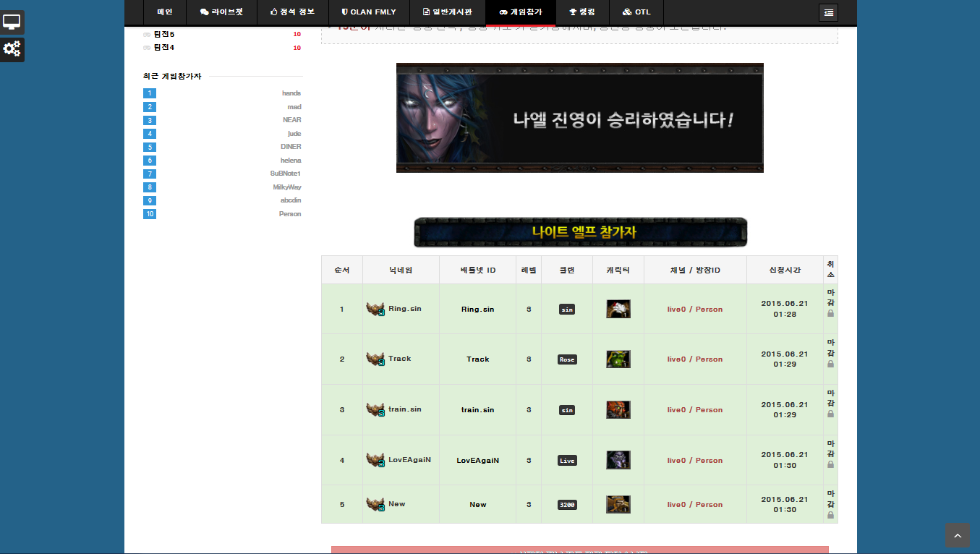Viewport: 980px width, 554px height.
Task: Open the 팀전5 sidebar link
Action: click(164, 34)
